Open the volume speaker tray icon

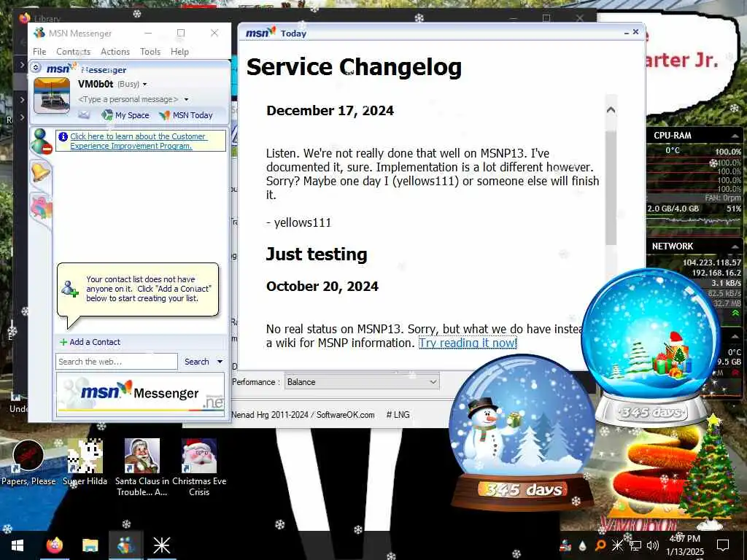coord(653,545)
